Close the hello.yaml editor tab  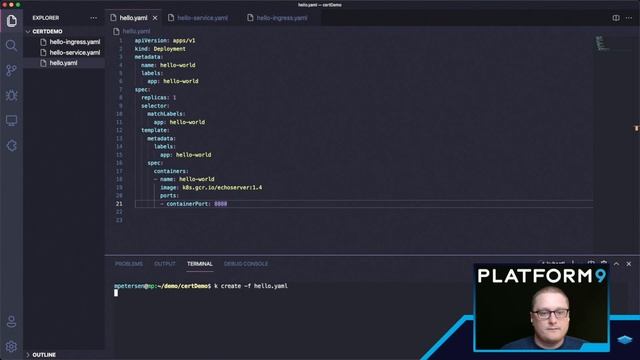coord(155,18)
